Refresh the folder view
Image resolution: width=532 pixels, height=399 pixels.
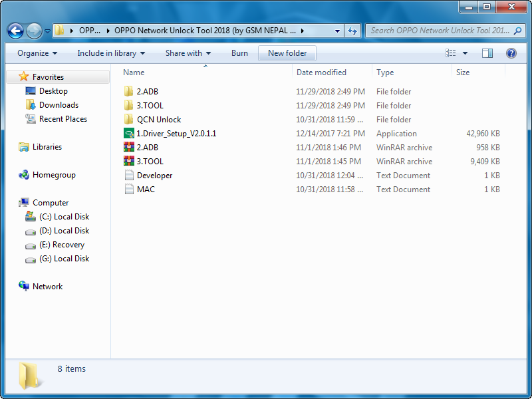[x=352, y=31]
